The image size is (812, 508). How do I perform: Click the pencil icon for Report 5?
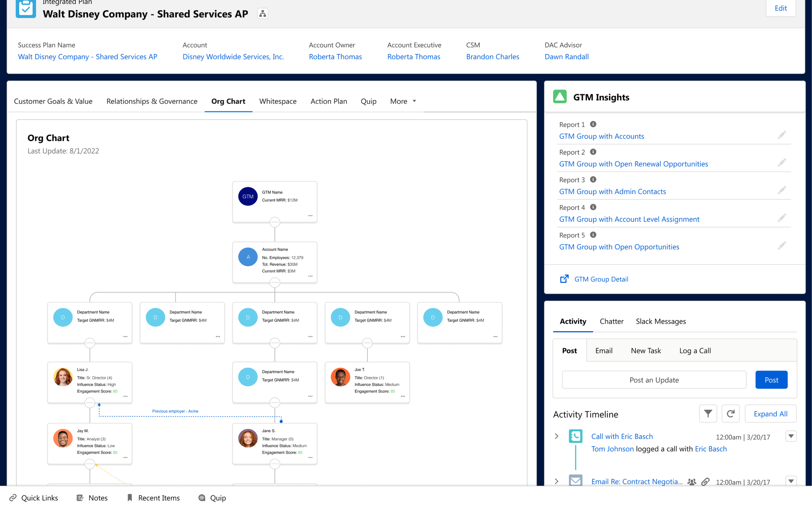[x=782, y=246]
